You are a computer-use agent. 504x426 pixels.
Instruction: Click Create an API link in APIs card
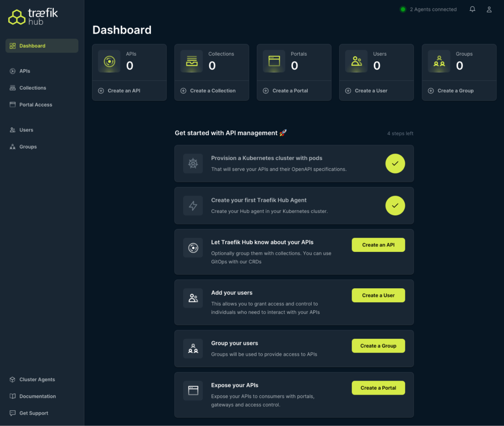pos(124,91)
